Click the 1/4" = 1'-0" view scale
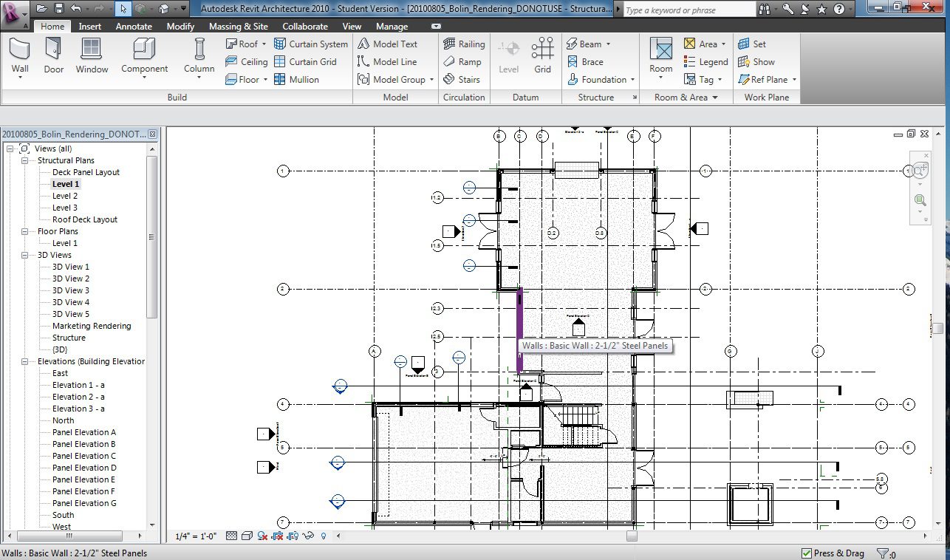950x560 pixels. click(196, 536)
